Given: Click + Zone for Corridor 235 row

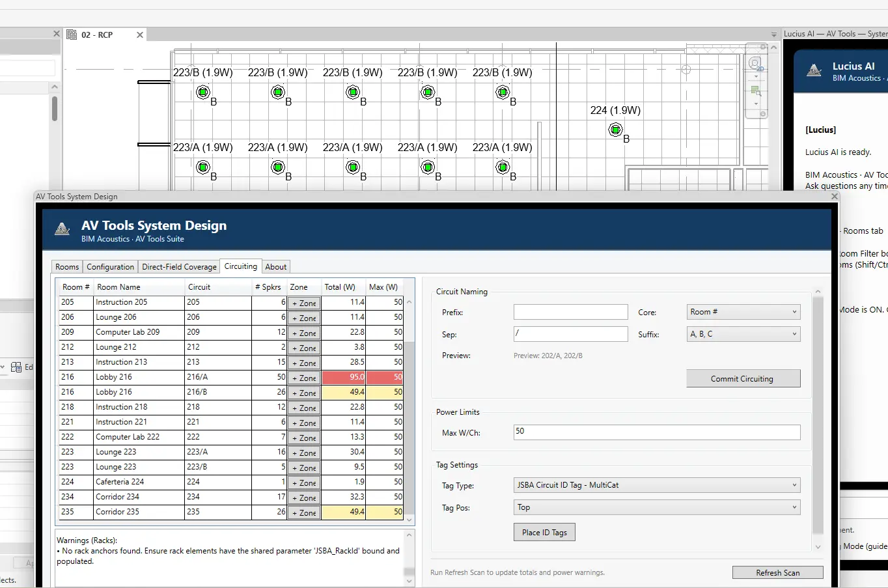Looking at the screenshot, I should (x=304, y=512).
